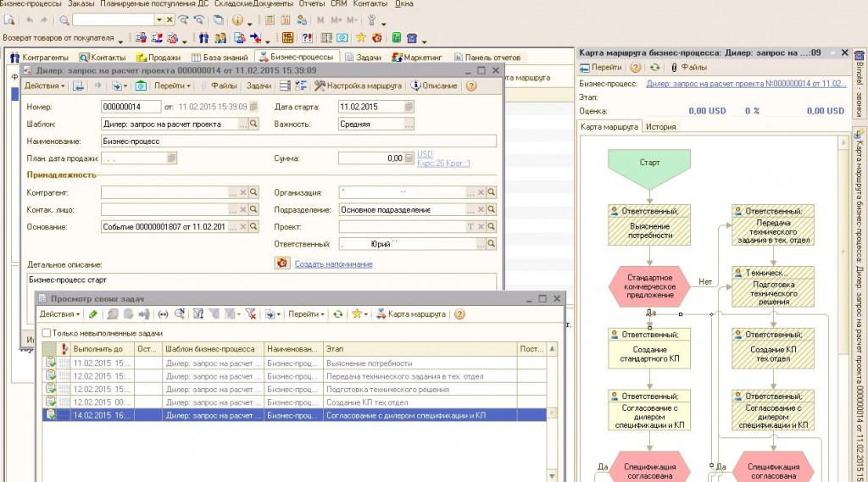The width and height of the screenshot is (868, 482).
Task: Click the green refresh icon in tasks window toolbar
Action: coord(337,314)
